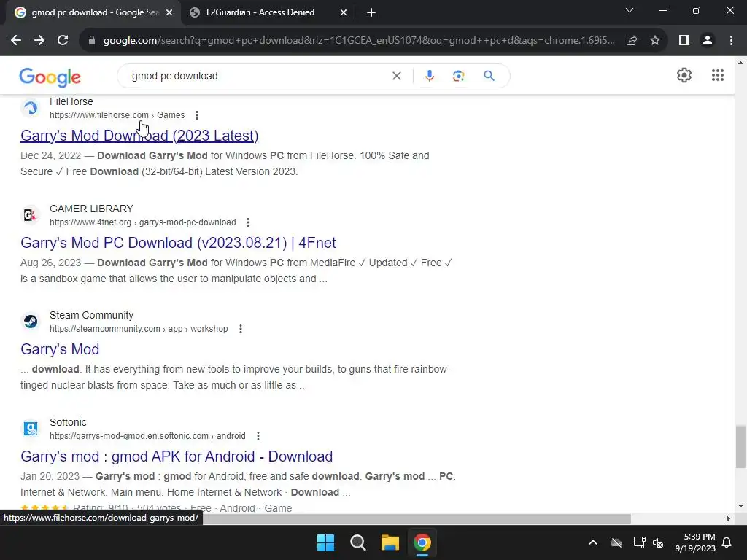Click the filehorse.com URL breadcrumb

click(x=117, y=115)
